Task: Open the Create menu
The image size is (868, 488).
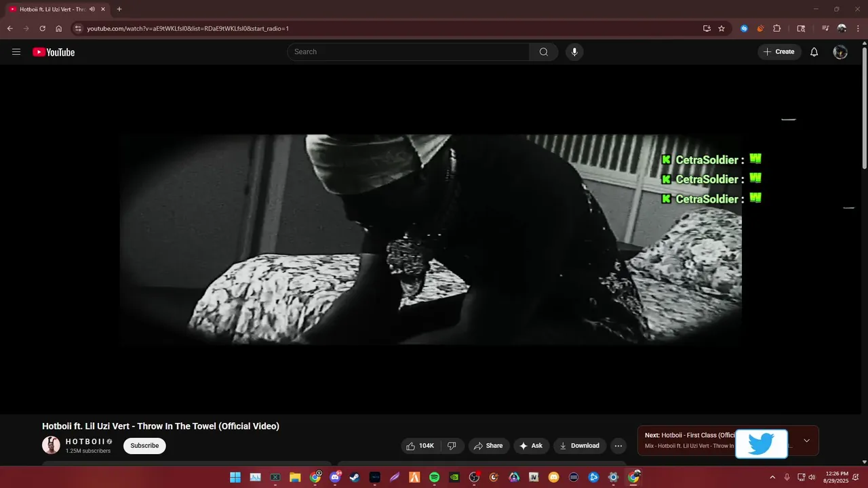Action: (779, 52)
